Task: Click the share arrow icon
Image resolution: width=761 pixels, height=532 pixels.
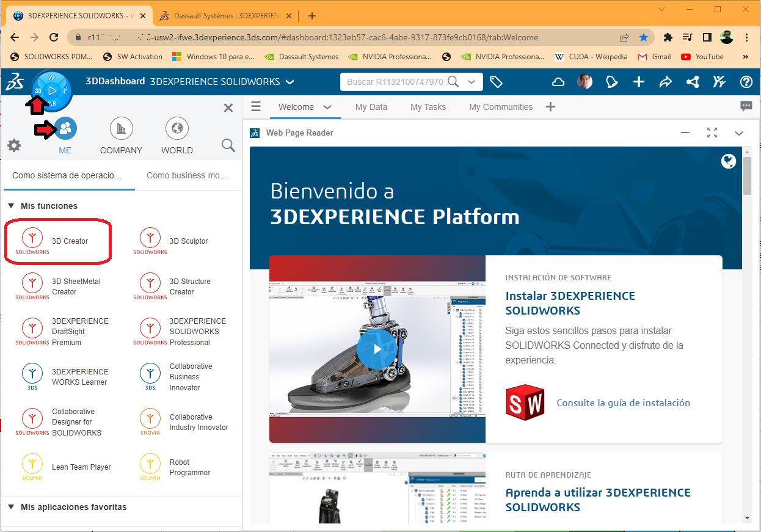Action: pyautogui.click(x=666, y=82)
